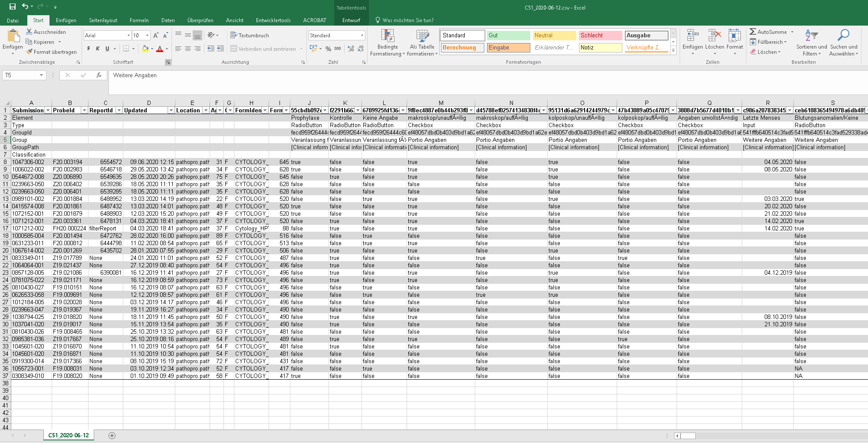Open Bedingte Formatierung

point(387,43)
